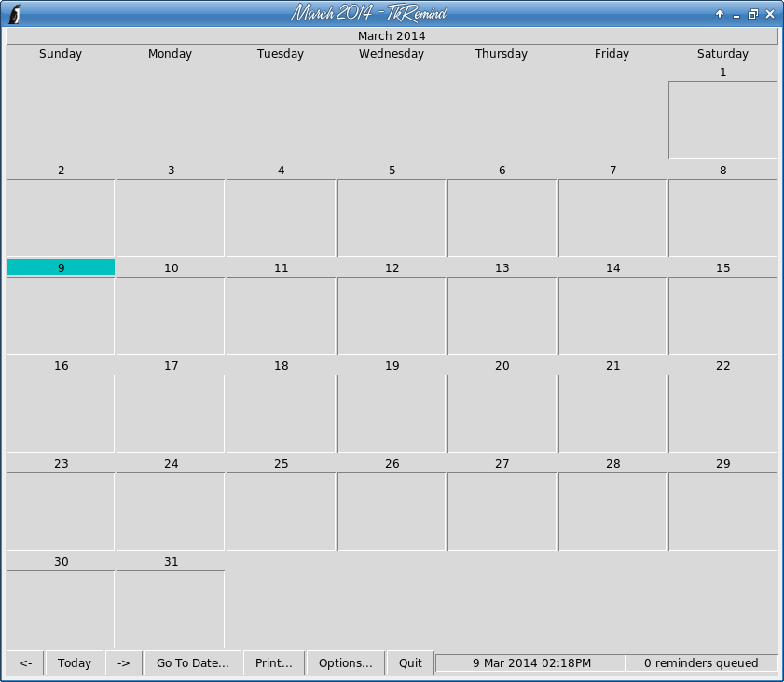Open the Options... dialog
Screen dimensions: 784x682
click(346, 663)
